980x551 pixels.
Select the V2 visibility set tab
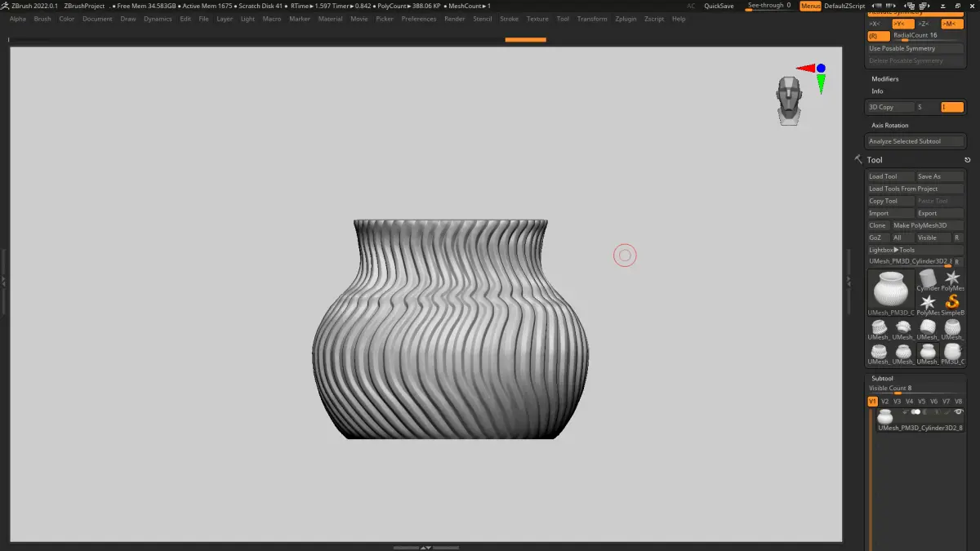point(884,402)
